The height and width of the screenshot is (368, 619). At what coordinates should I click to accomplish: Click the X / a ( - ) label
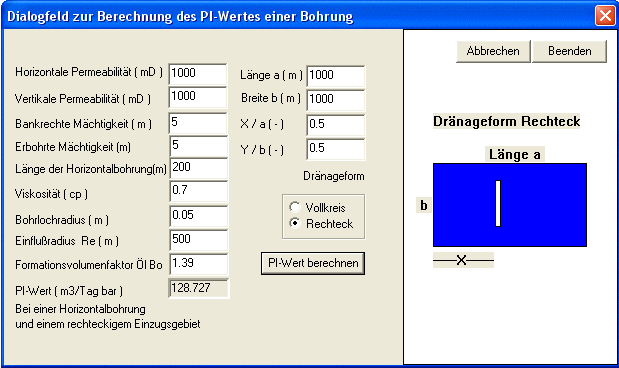262,124
